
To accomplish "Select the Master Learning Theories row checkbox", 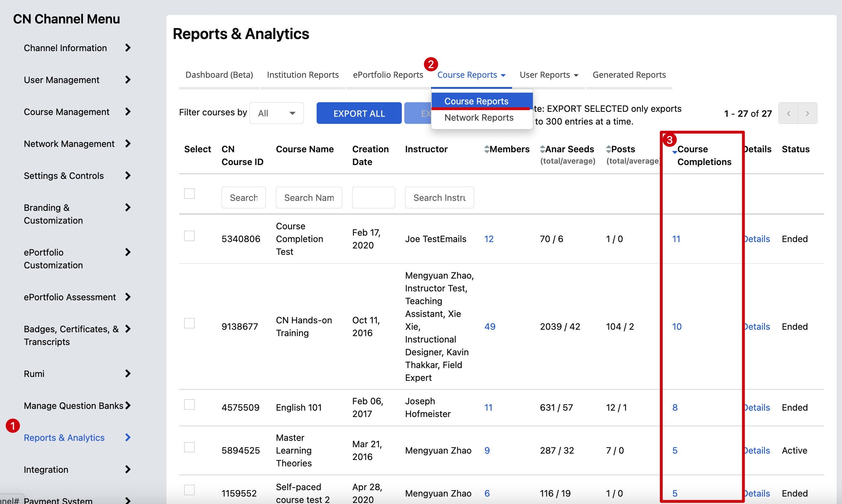I will [190, 447].
